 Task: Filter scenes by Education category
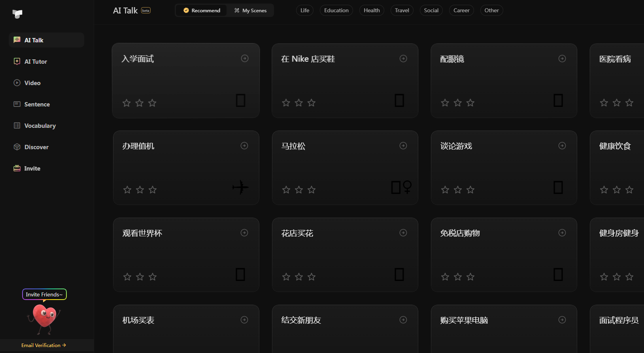(x=336, y=10)
